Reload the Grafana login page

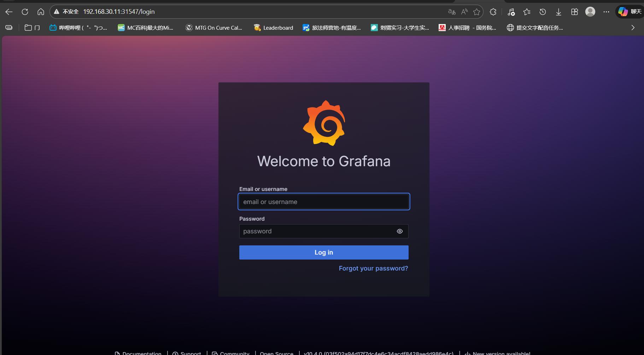click(x=25, y=12)
